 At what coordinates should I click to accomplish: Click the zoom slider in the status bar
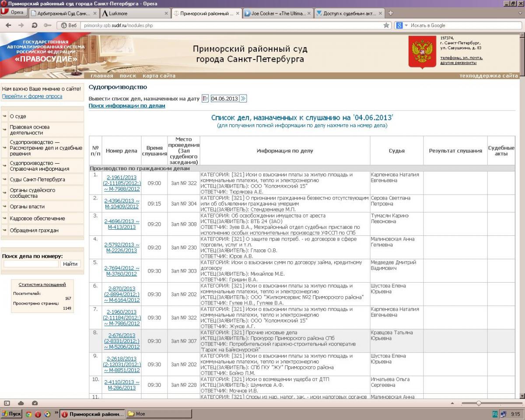(479, 403)
